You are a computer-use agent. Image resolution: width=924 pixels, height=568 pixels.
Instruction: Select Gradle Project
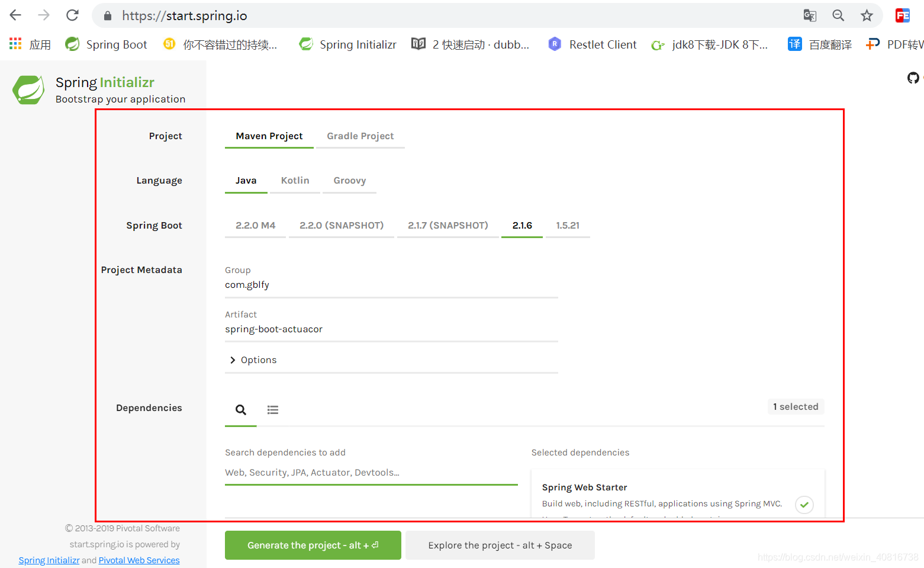point(360,136)
